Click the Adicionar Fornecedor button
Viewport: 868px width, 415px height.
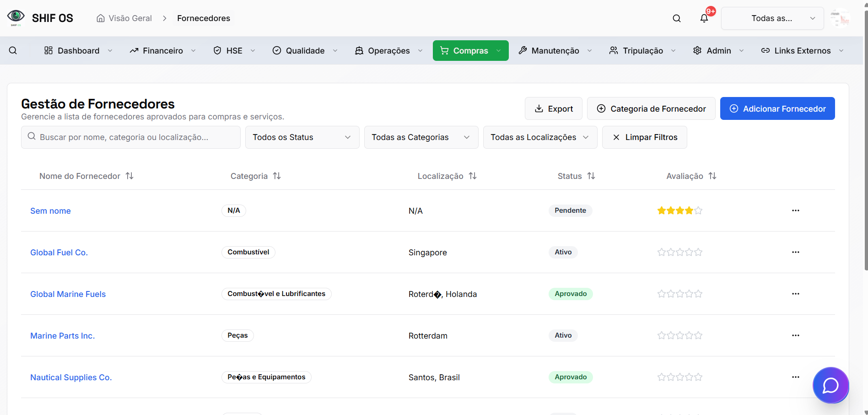click(777, 108)
